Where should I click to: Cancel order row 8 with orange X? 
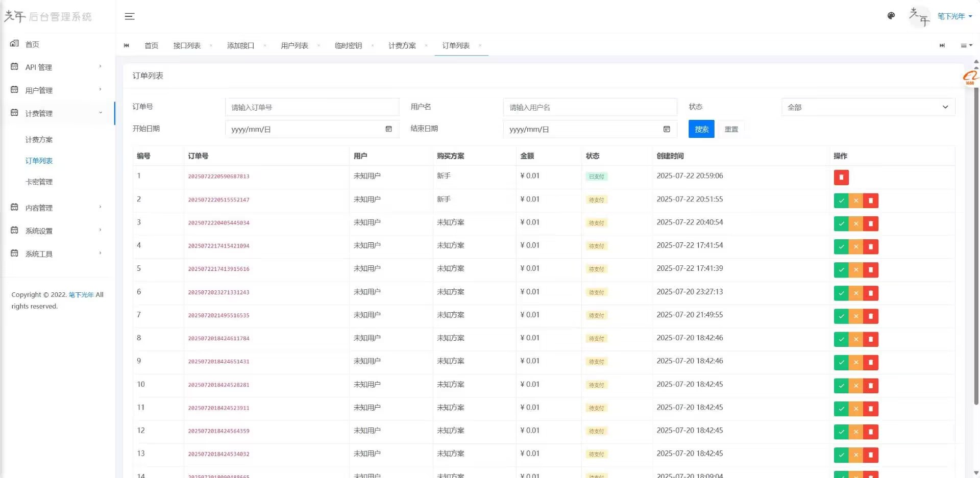pos(856,339)
